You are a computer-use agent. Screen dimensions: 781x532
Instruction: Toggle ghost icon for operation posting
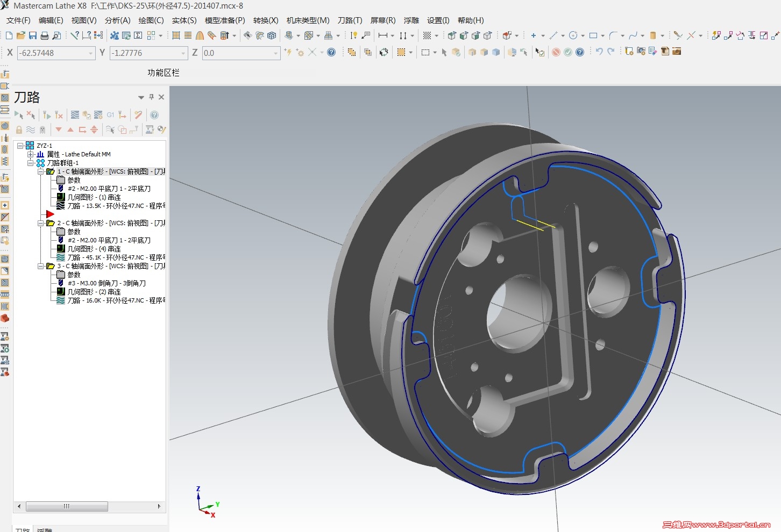pyautogui.click(x=42, y=130)
